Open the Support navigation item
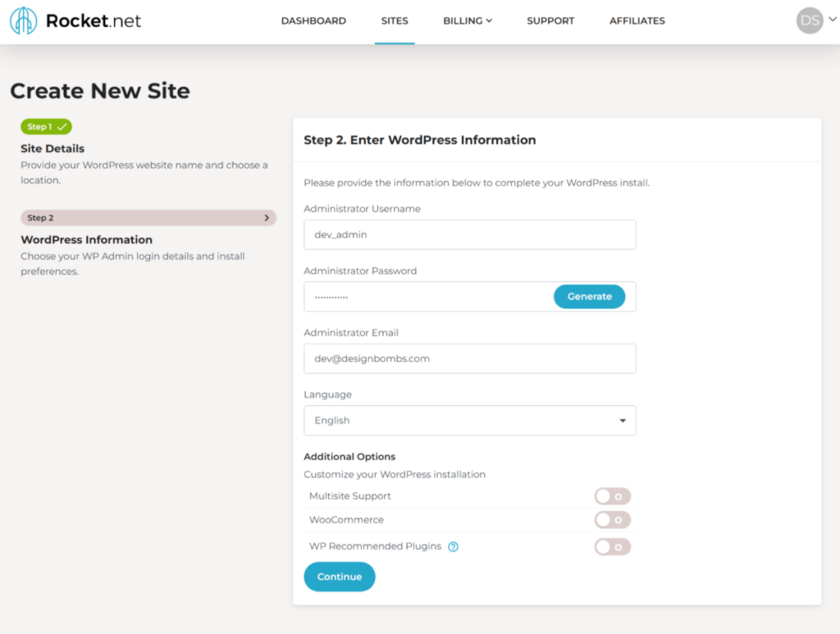 pos(550,21)
